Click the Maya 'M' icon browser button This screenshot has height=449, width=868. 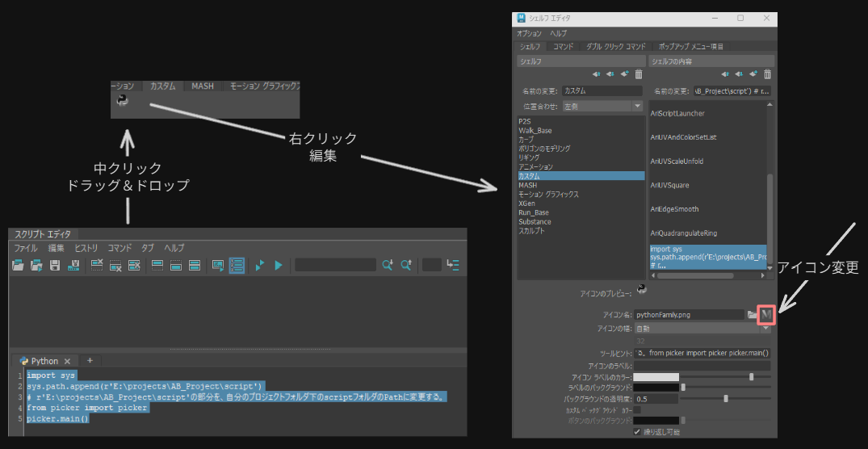click(x=767, y=314)
